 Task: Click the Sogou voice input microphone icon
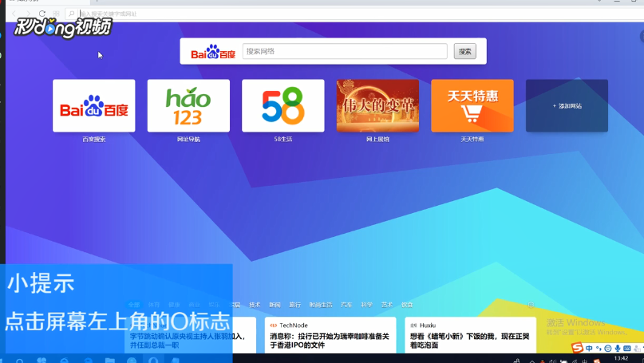coord(618,348)
